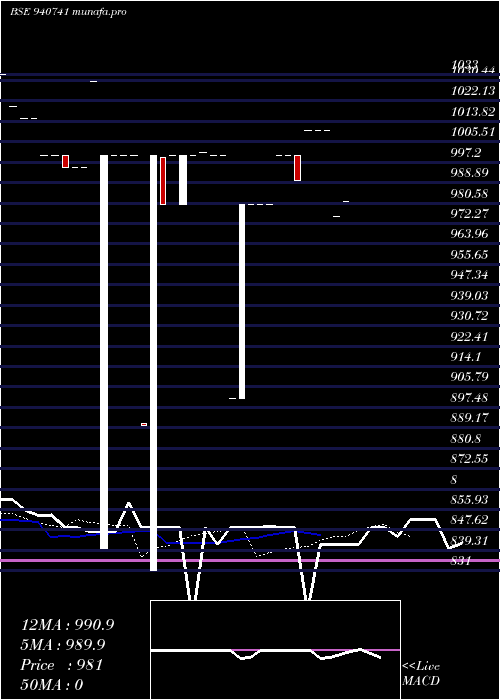The width and height of the screenshot is (500, 700).
Task: Click the BSE 940741 munafa.pro title text
Action: click(68, 12)
